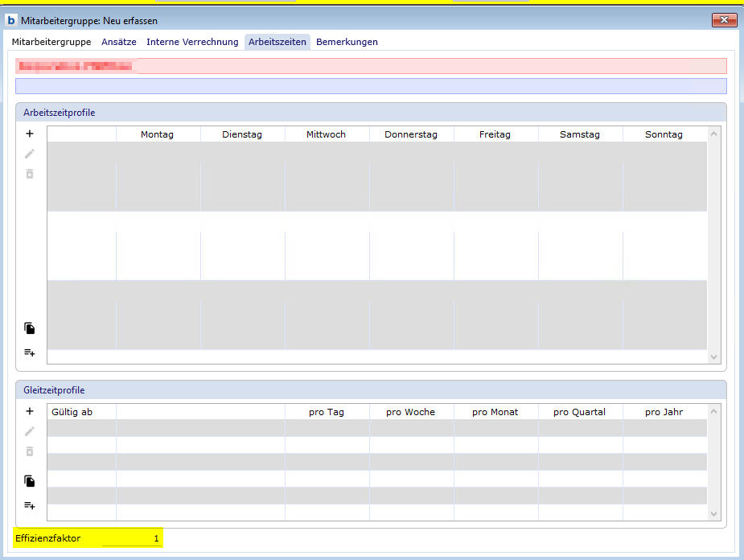The height and width of the screenshot is (560, 744).
Task: Switch to the Ansätze tab
Action: [x=119, y=42]
